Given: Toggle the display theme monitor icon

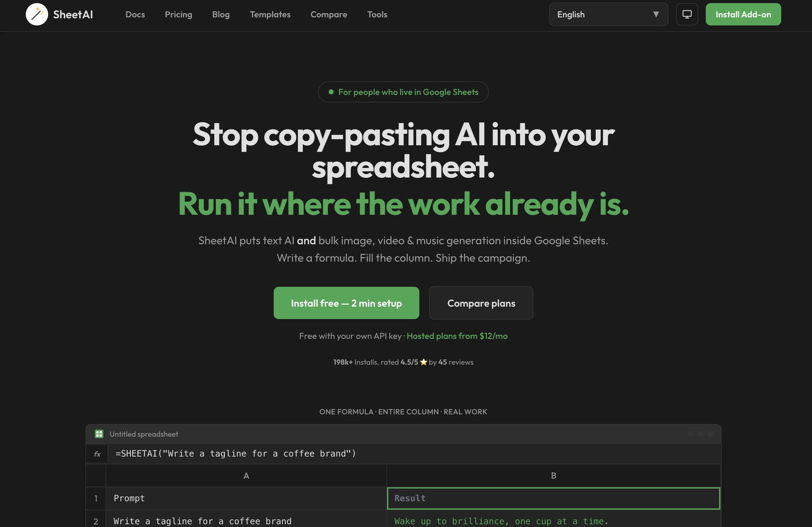Looking at the screenshot, I should 687,14.
